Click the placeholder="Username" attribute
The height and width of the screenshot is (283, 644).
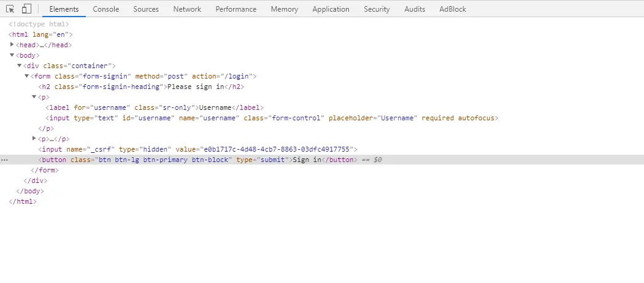373,118
